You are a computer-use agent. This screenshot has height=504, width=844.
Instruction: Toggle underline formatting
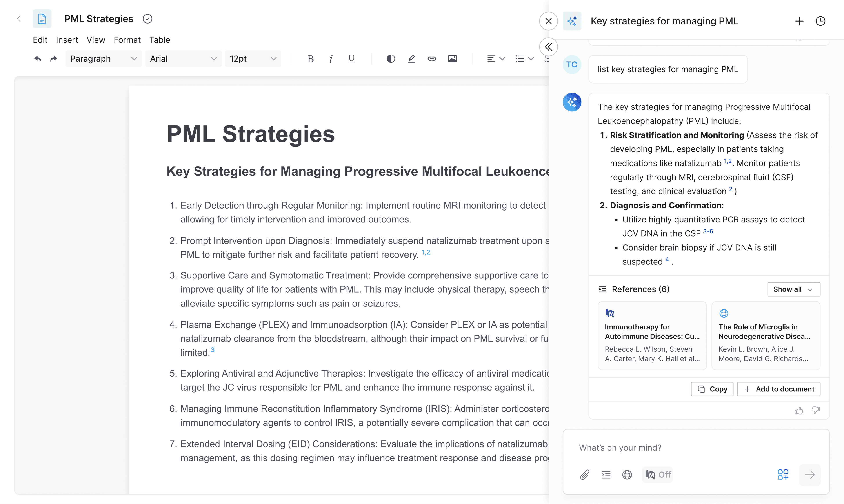click(351, 59)
